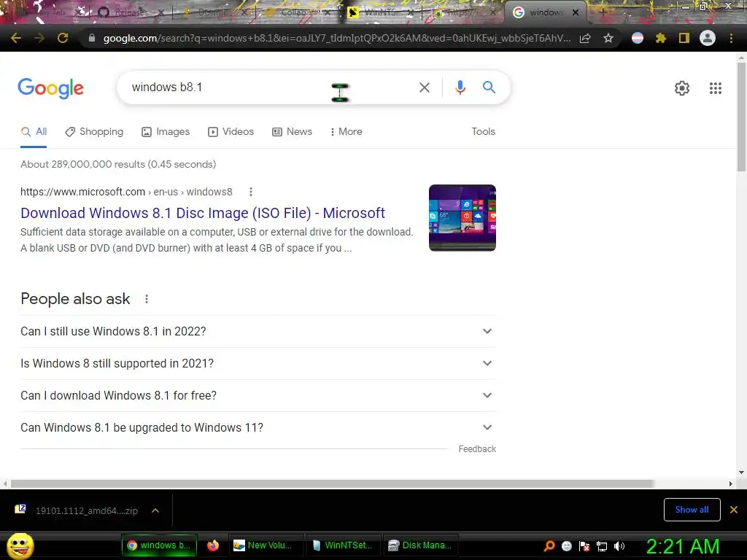
Task: Open 'People also ask' options menu
Action: coord(146,299)
